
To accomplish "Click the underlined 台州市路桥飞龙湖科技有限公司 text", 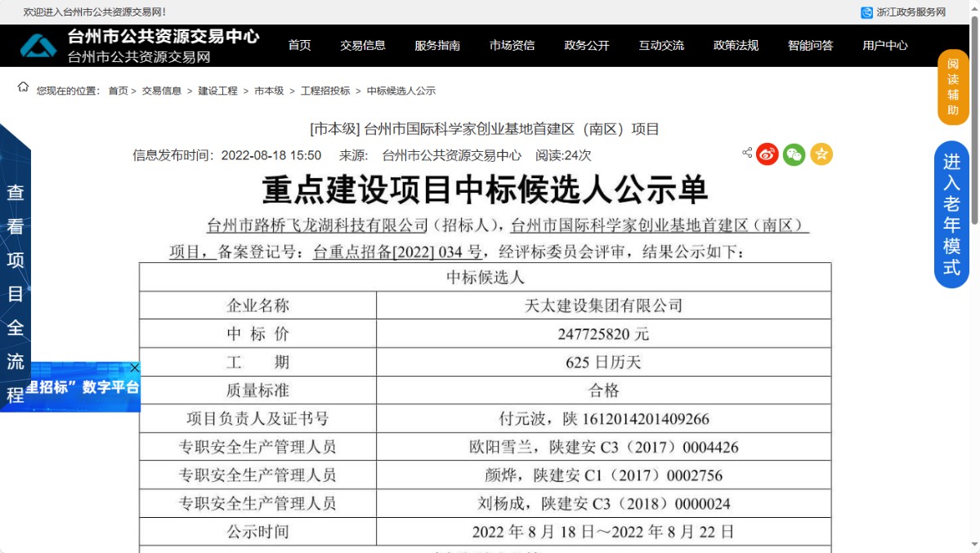I will (x=317, y=225).
